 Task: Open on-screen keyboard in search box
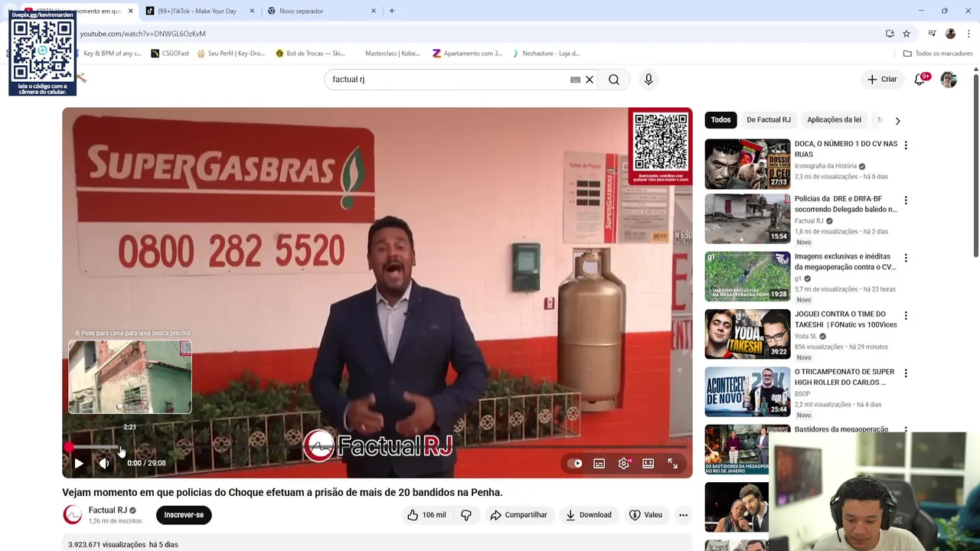click(575, 80)
